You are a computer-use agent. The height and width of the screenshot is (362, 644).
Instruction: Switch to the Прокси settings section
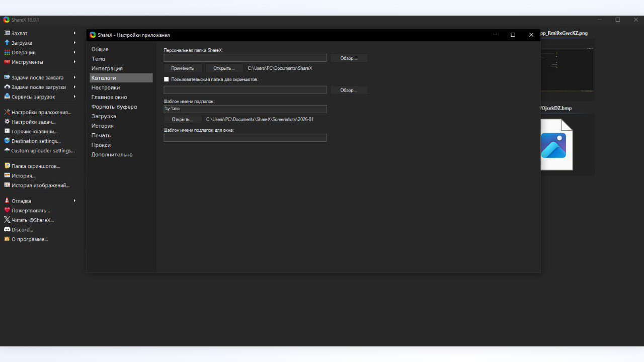(x=101, y=145)
